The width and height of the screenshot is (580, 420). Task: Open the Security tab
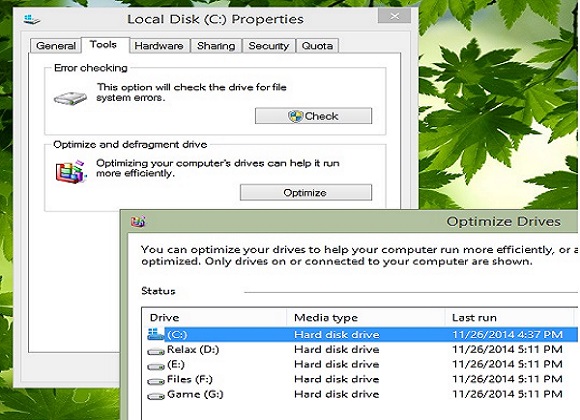269,46
